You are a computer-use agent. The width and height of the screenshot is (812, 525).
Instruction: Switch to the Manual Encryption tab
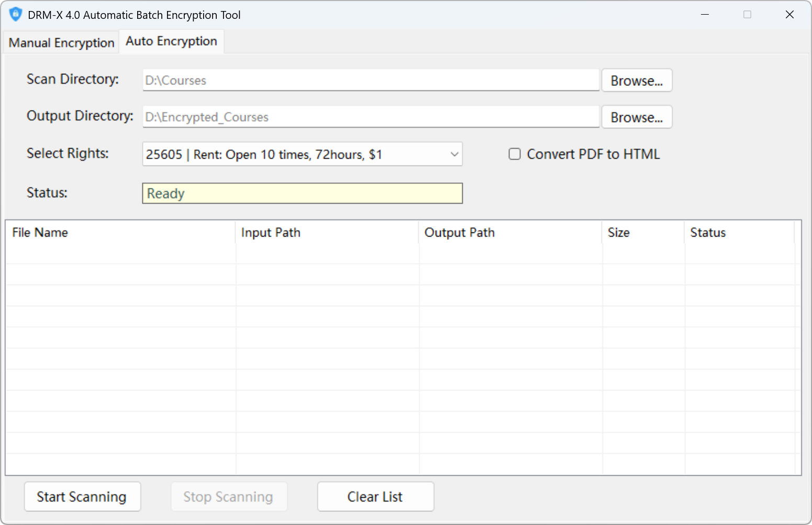[60, 42]
